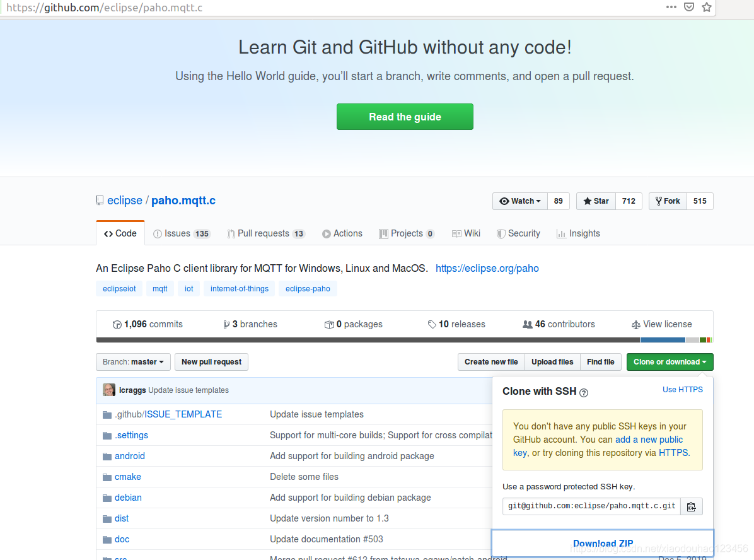Click icraggs avatar thumbnail
The width and height of the screenshot is (754, 560).
(109, 390)
